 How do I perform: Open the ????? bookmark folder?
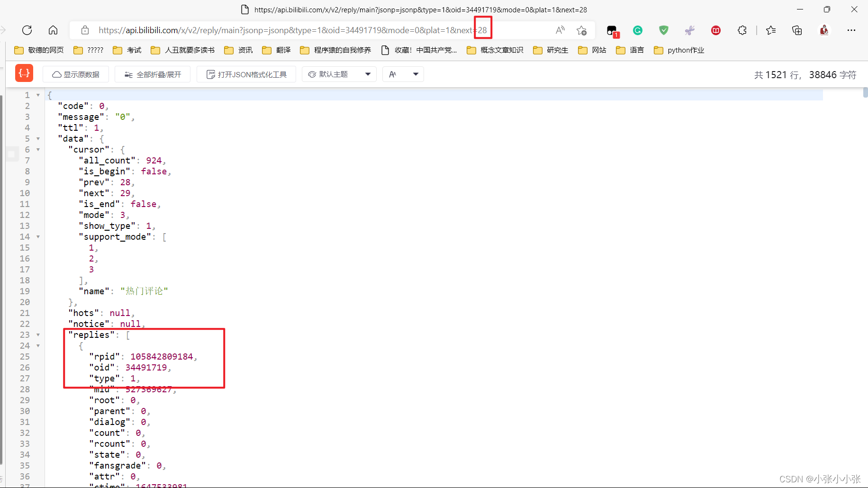(x=89, y=50)
